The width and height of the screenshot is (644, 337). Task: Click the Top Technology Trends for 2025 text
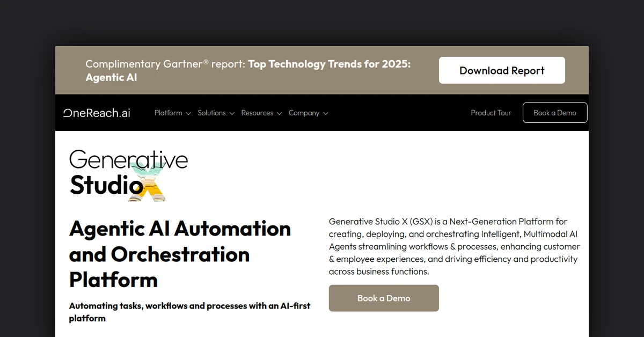coord(329,64)
